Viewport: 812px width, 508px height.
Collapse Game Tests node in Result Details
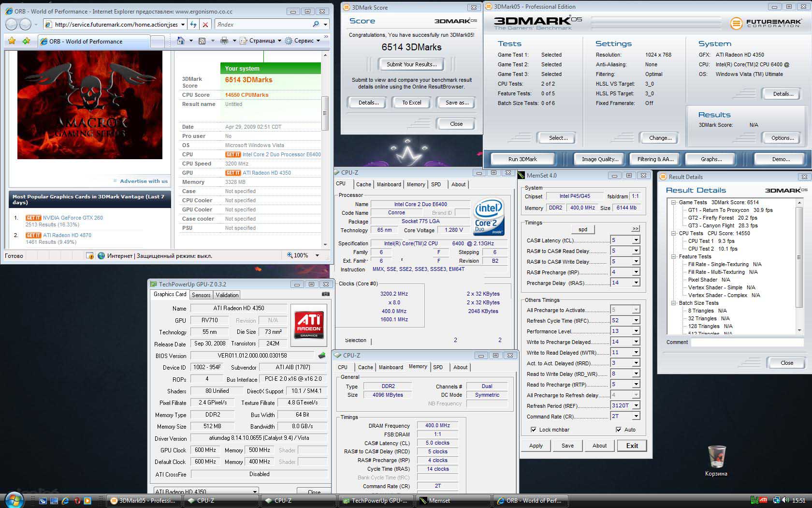[673, 202]
